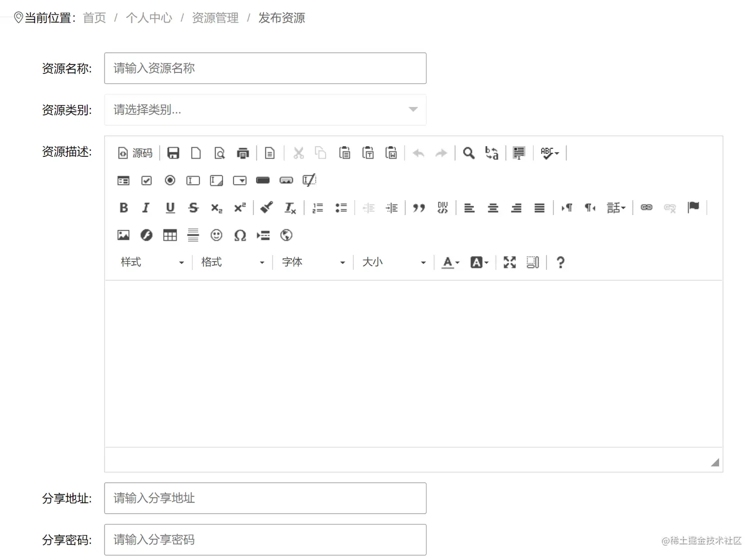Toggle bulleted list
The image size is (756, 560).
point(341,208)
